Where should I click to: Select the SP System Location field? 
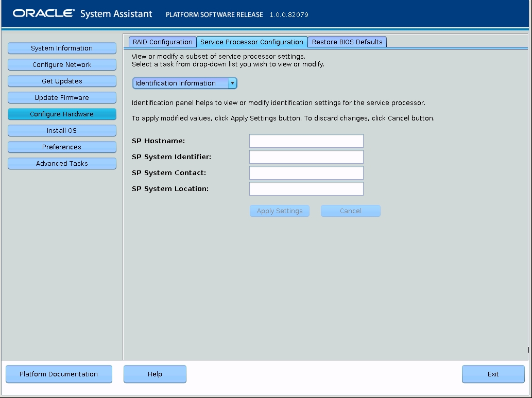[x=306, y=188]
